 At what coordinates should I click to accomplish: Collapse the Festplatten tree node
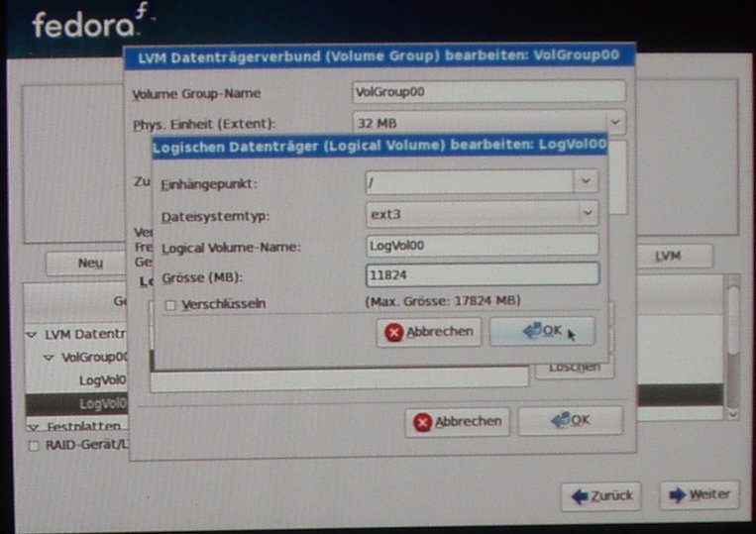[x=32, y=426]
